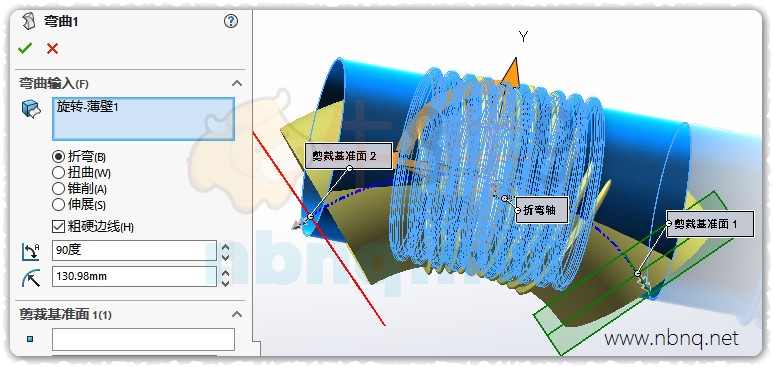This screenshot has width=773, height=367.
Task: Select the 锥削 tapering radio option
Action: (58, 188)
